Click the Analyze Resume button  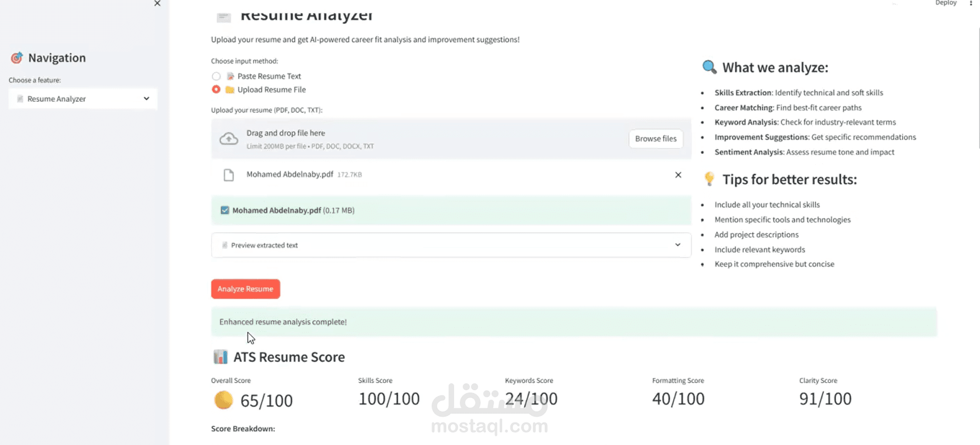click(245, 289)
